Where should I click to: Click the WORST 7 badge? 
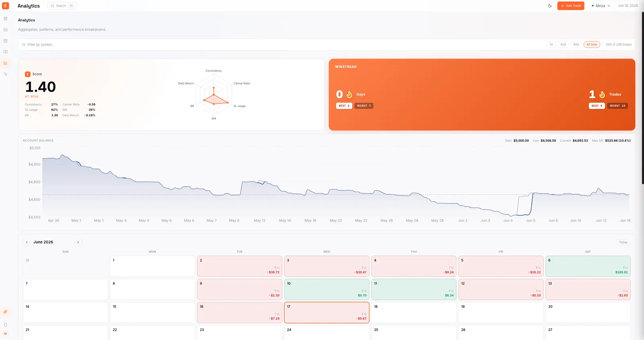point(364,106)
